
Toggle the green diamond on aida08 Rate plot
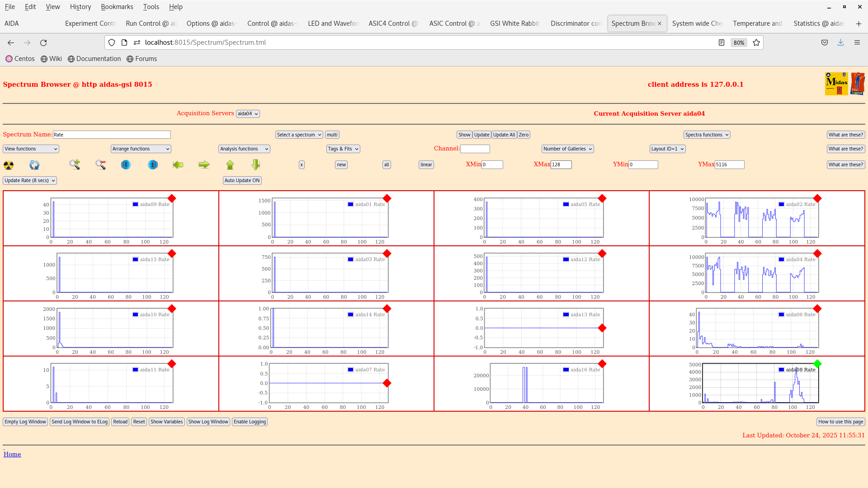click(x=817, y=364)
